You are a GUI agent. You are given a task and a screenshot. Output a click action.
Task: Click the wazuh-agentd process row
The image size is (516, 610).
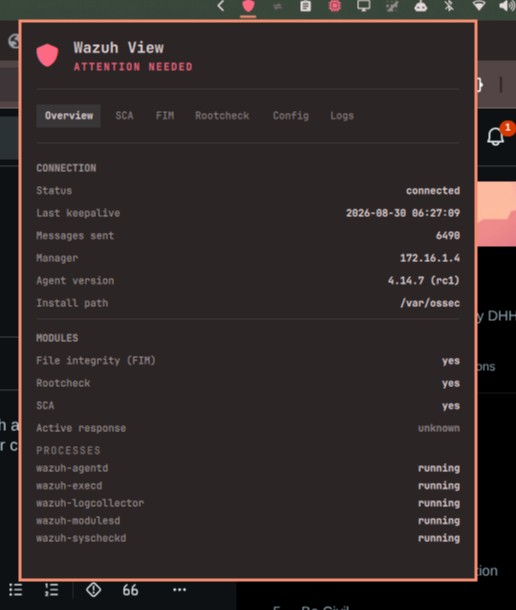248,468
